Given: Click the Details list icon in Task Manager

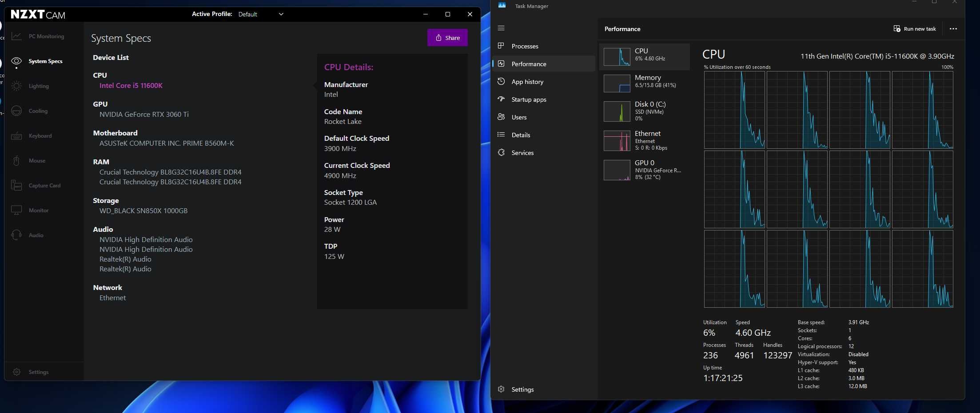Looking at the screenshot, I should 501,135.
